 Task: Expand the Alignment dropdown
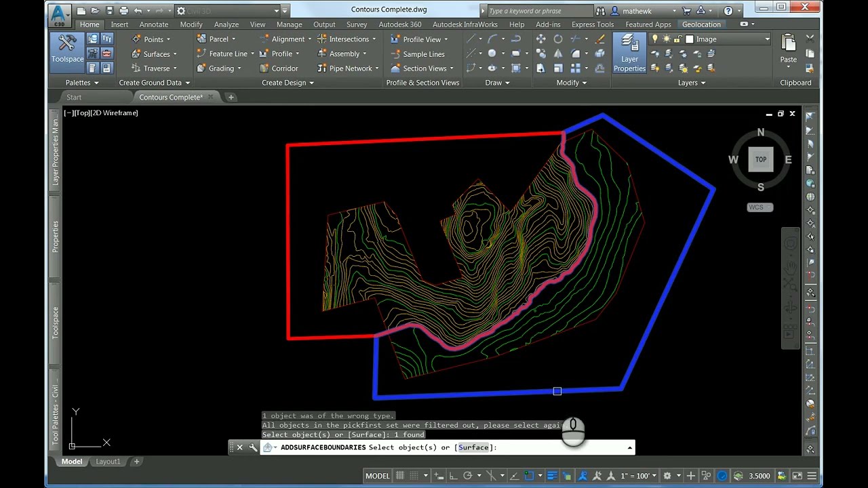coord(309,39)
